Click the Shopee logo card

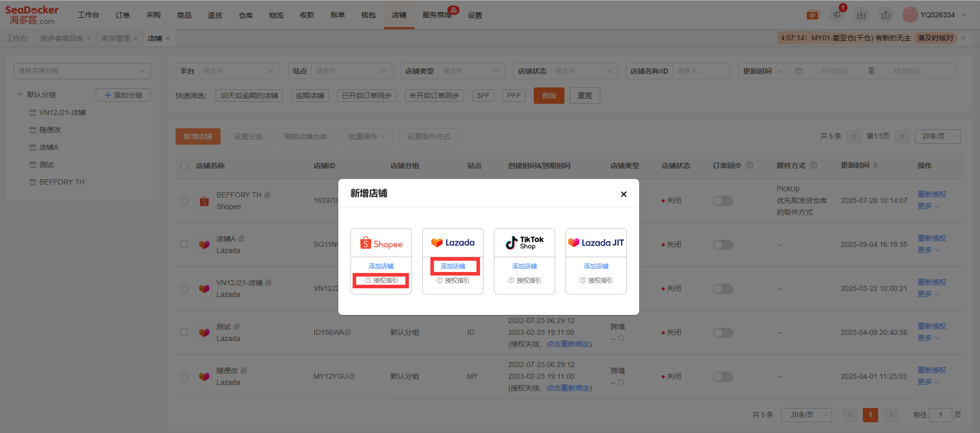381,243
